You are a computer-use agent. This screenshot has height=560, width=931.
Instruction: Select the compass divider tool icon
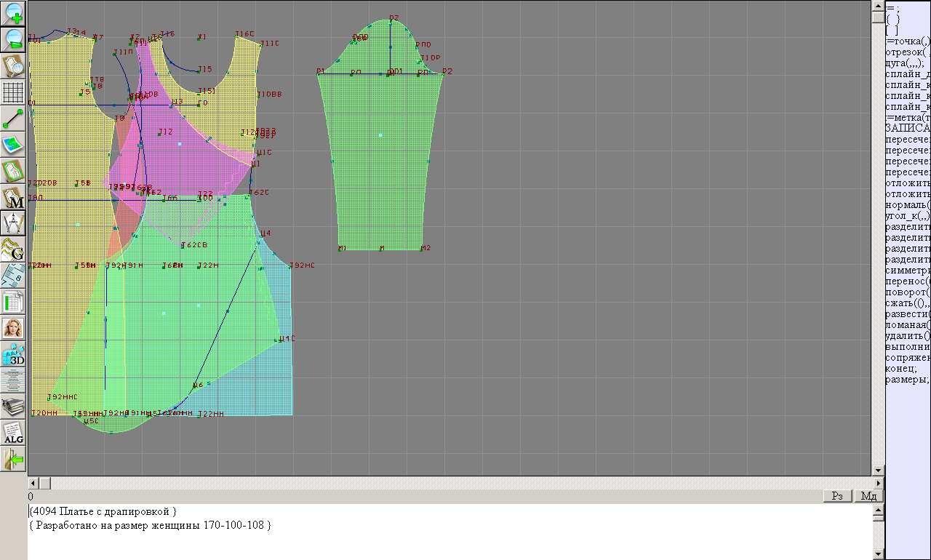[14, 223]
